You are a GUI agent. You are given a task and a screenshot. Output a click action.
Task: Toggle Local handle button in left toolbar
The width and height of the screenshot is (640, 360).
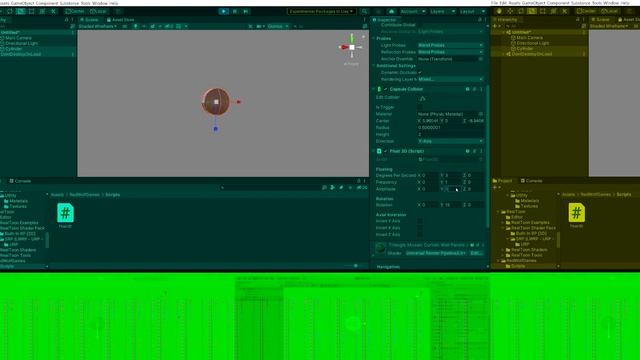coord(98,11)
